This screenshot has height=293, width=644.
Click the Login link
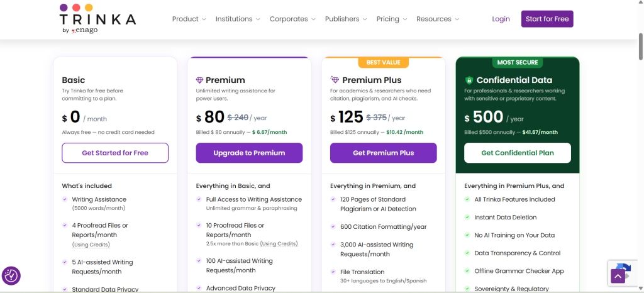click(x=501, y=19)
